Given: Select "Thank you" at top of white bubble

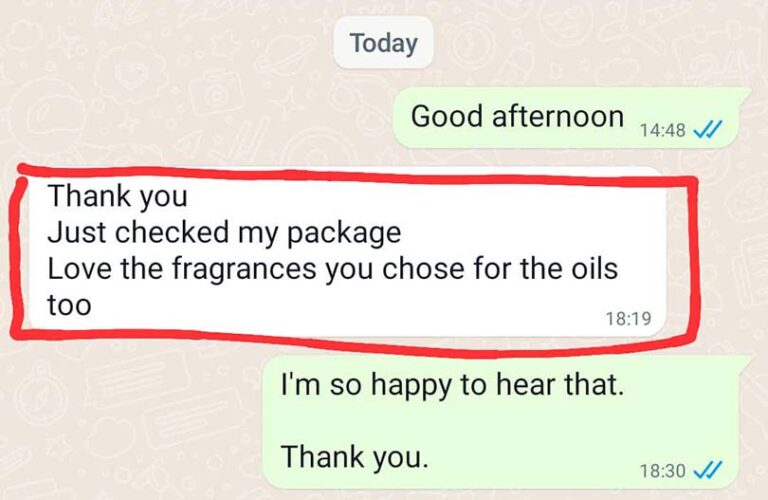Looking at the screenshot, I should tap(118, 196).
